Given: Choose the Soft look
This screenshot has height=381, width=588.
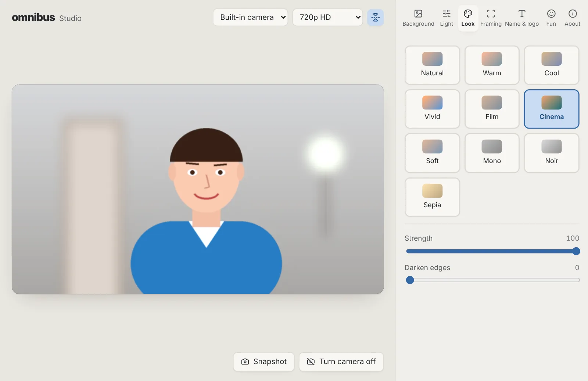Looking at the screenshot, I should point(432,153).
